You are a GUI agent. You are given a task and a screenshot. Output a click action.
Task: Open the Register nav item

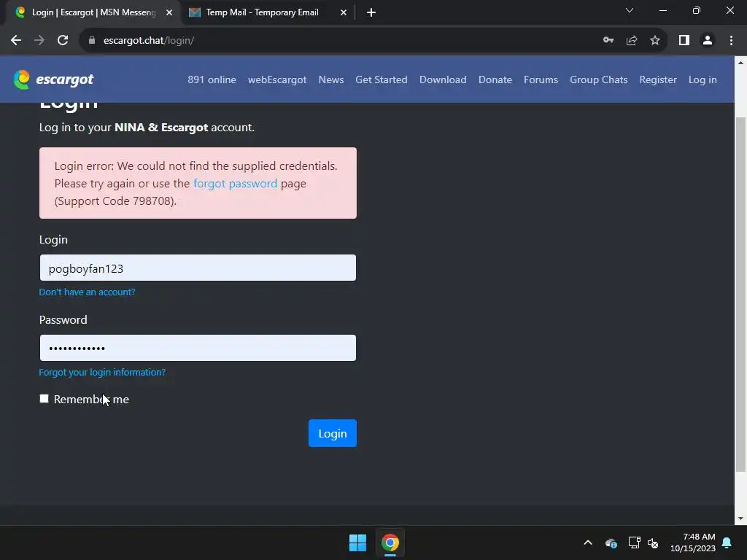tap(658, 79)
